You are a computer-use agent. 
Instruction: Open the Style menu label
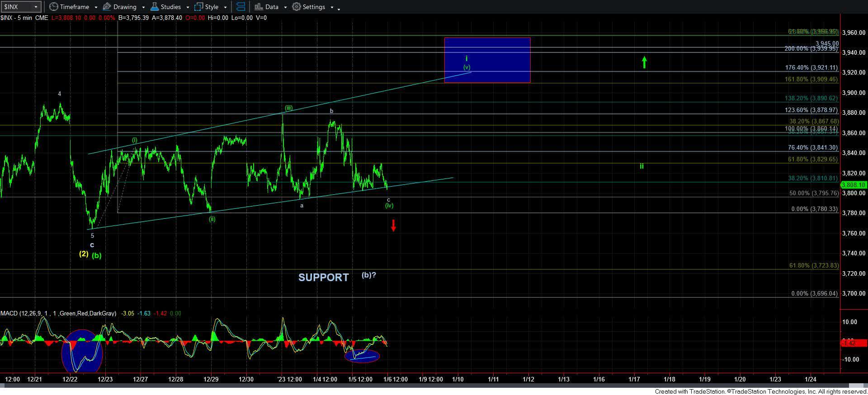[x=212, y=7]
